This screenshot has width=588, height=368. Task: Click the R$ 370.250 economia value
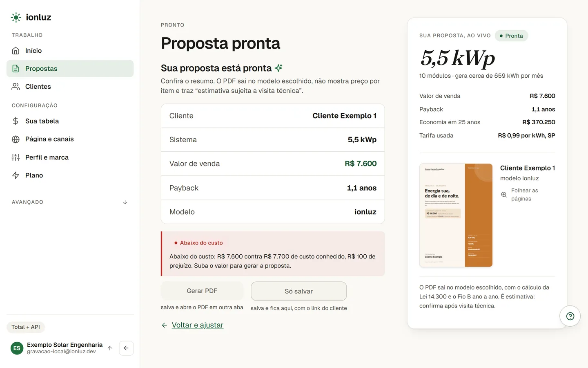coord(539,122)
